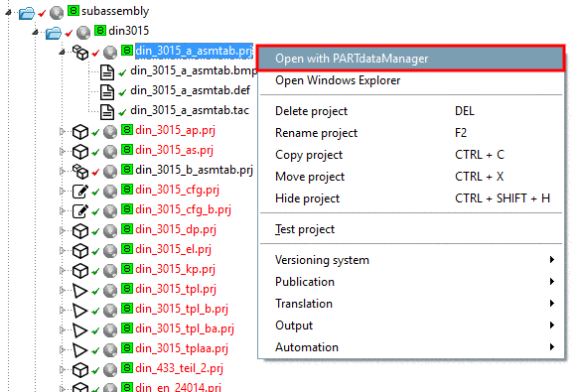Viewport: 579px width, 392px height.
Task: Click gray sphere icon beside subassembly
Action: [57, 13]
